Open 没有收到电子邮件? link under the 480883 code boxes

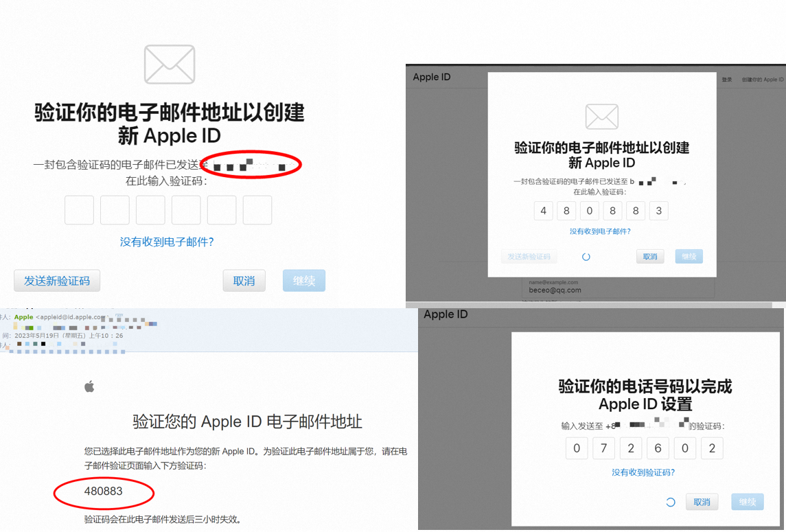coord(600,231)
